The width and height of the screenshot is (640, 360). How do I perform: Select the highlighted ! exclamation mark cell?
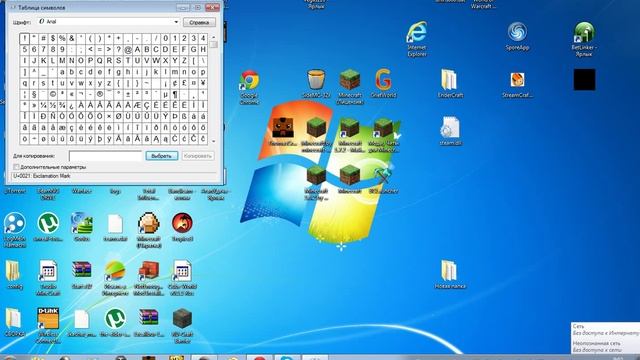(24, 39)
